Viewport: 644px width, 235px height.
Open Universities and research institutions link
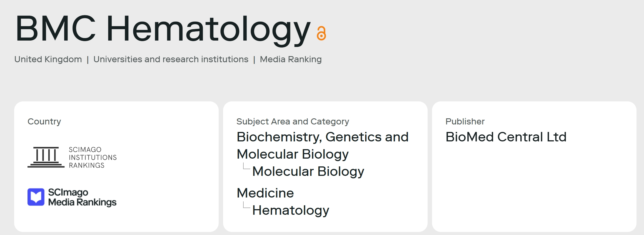pyautogui.click(x=171, y=59)
